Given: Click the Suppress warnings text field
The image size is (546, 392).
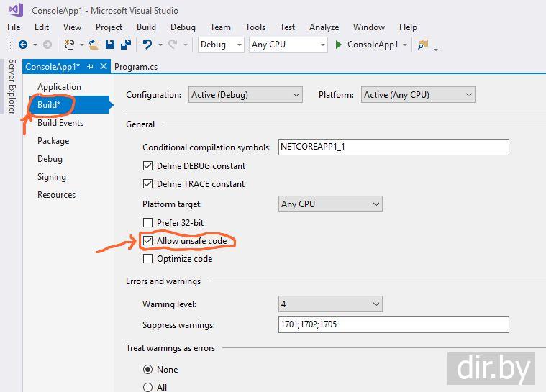Looking at the screenshot, I should [x=393, y=324].
